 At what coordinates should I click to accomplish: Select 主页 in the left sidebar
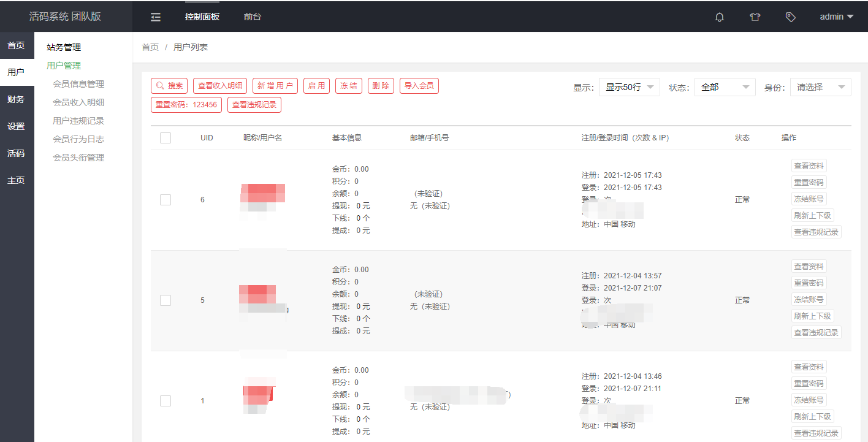17,180
